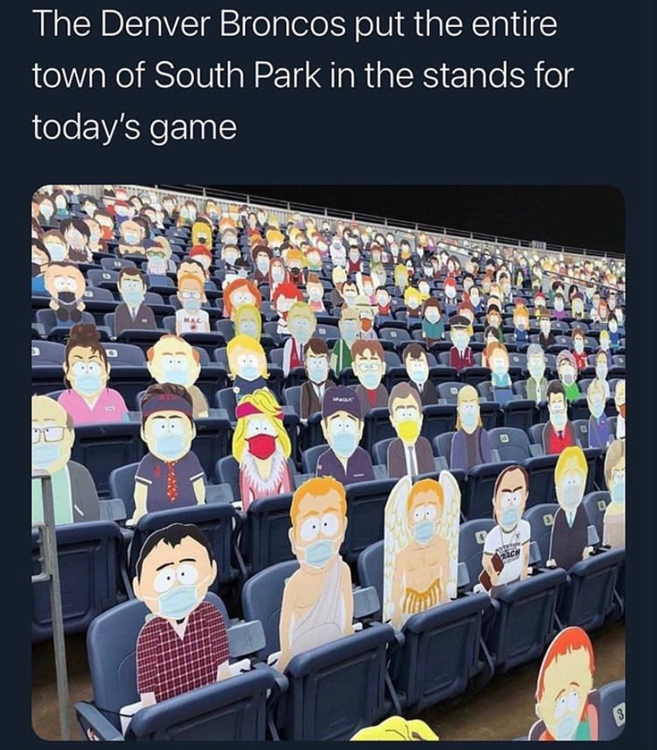The height and width of the screenshot is (750, 657).
Task: Click the tweet line starting "The Denver Broncos"
Action: (x=295, y=24)
